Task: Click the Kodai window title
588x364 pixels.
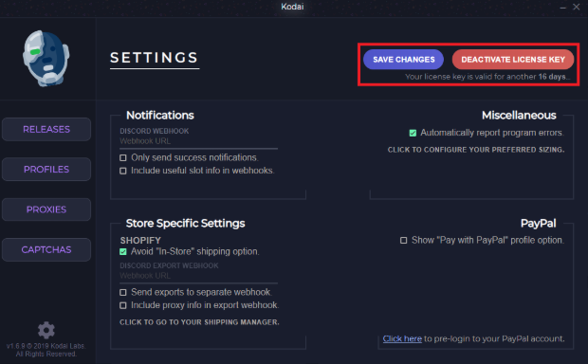Action: (x=292, y=7)
